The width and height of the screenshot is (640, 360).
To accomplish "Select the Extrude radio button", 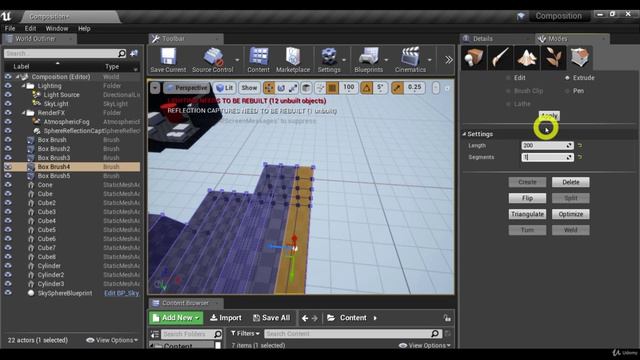I will click(567, 78).
